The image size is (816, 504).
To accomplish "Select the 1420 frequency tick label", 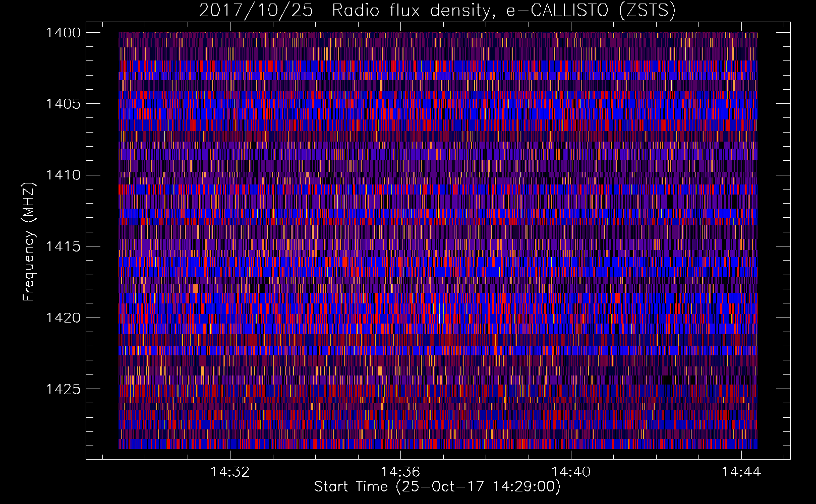I will tap(63, 318).
